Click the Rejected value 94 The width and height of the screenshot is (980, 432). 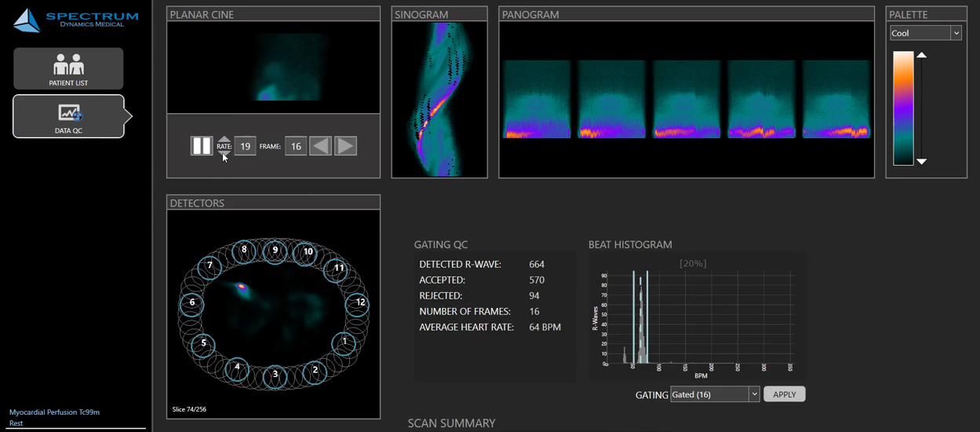pos(534,296)
